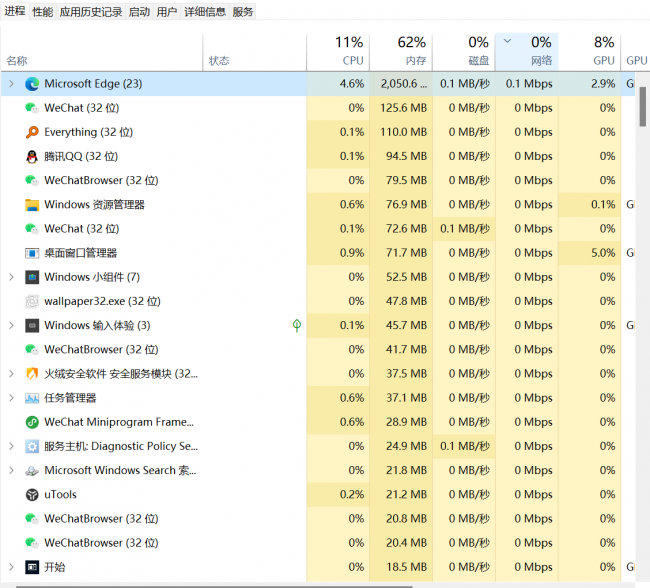650x588 pixels.
Task: Select wallpaper32.exe (32 位) process row
Action: 318,301
